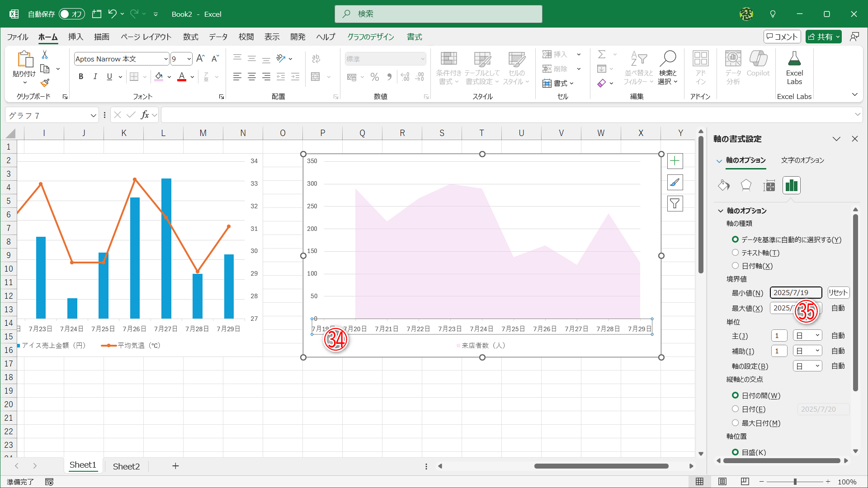868x488 pixels.
Task: Open the 主 unit 日 dropdown
Action: 807,336
